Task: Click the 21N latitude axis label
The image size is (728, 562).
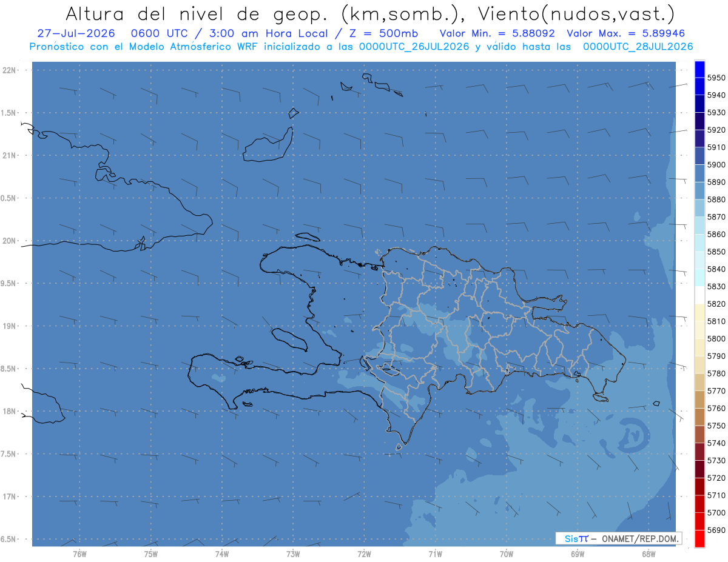Action: [x=9, y=155]
